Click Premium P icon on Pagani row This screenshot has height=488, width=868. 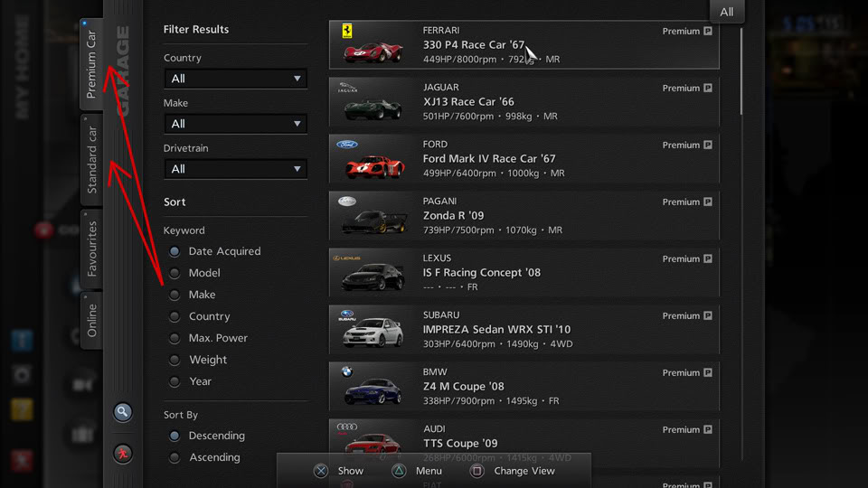point(708,202)
